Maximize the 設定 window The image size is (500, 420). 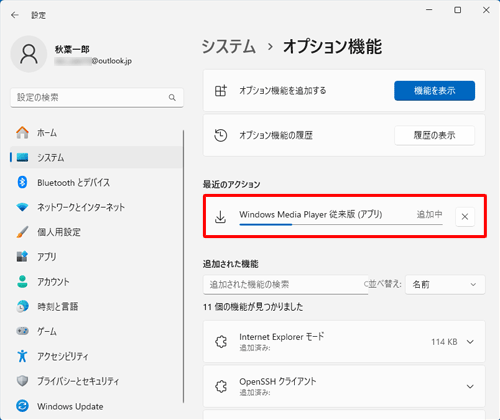458,10
